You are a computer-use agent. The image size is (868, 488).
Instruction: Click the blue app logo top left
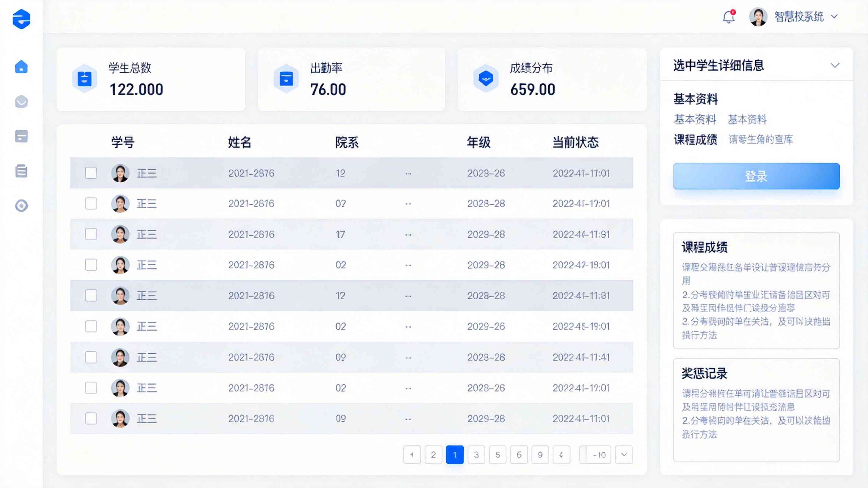21,19
